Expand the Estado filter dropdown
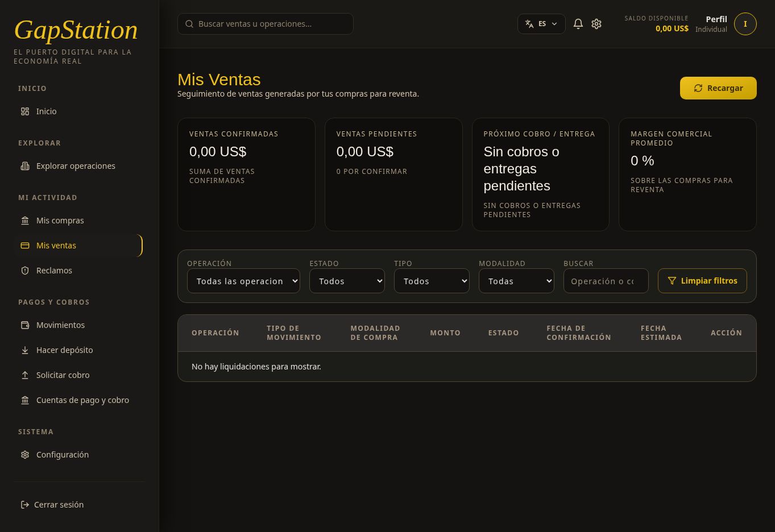This screenshot has width=775, height=532. coord(347,281)
